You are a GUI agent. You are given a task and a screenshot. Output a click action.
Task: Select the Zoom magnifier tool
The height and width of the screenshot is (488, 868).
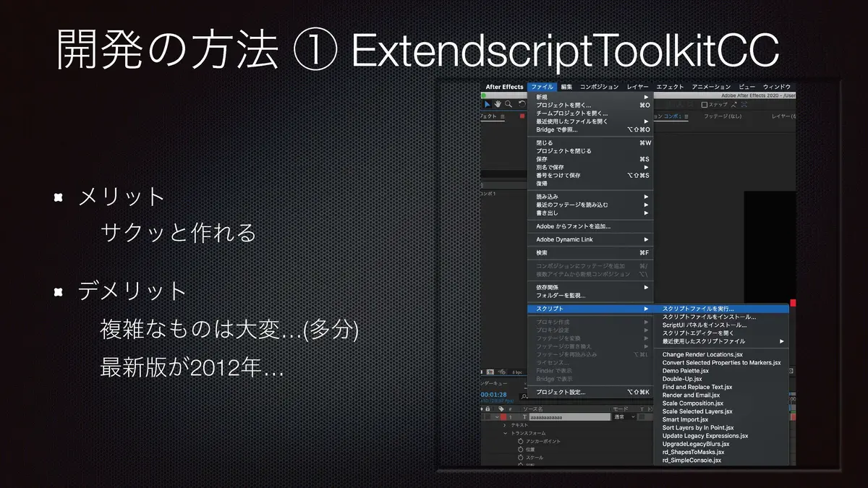(x=509, y=104)
